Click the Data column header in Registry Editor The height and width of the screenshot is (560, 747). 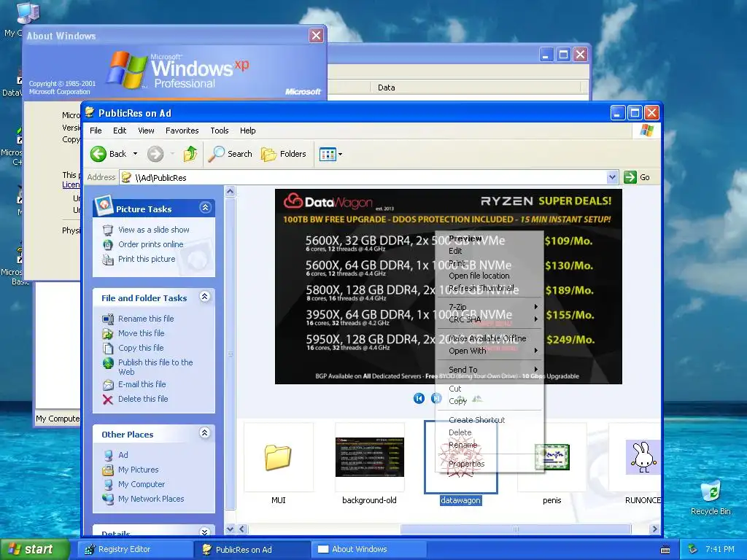(476, 87)
